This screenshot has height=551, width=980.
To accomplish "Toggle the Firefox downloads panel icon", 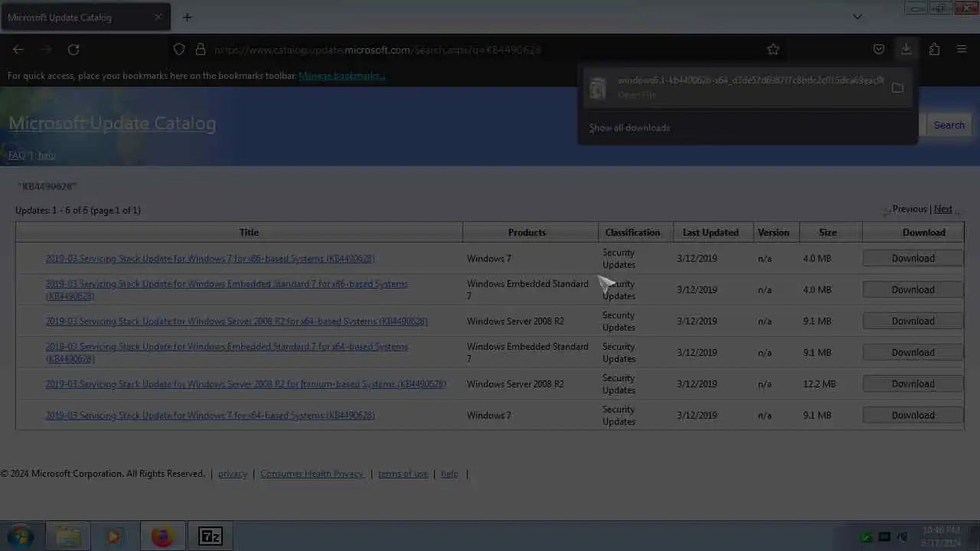I will (906, 49).
